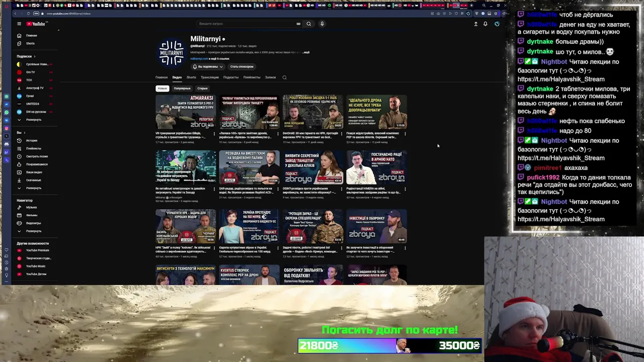This screenshot has height=362, width=644.
Task: Open Instagram in the Opera sidebar
Action: click(x=7, y=128)
